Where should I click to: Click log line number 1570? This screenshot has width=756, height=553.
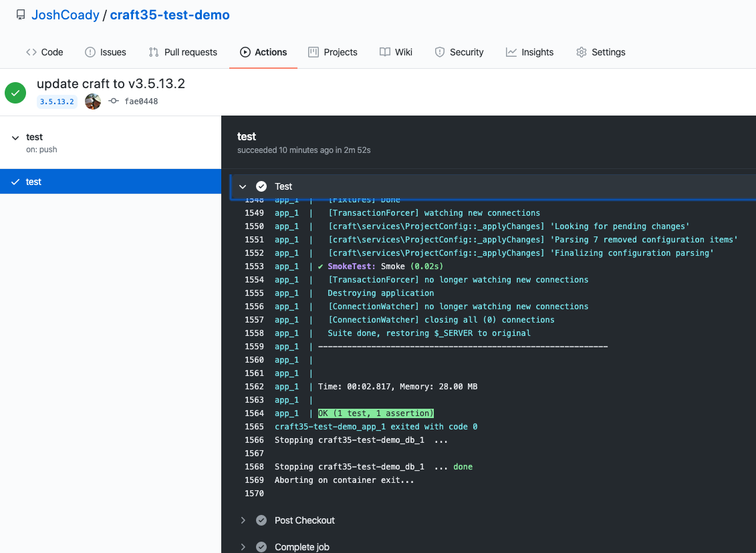pyautogui.click(x=254, y=494)
